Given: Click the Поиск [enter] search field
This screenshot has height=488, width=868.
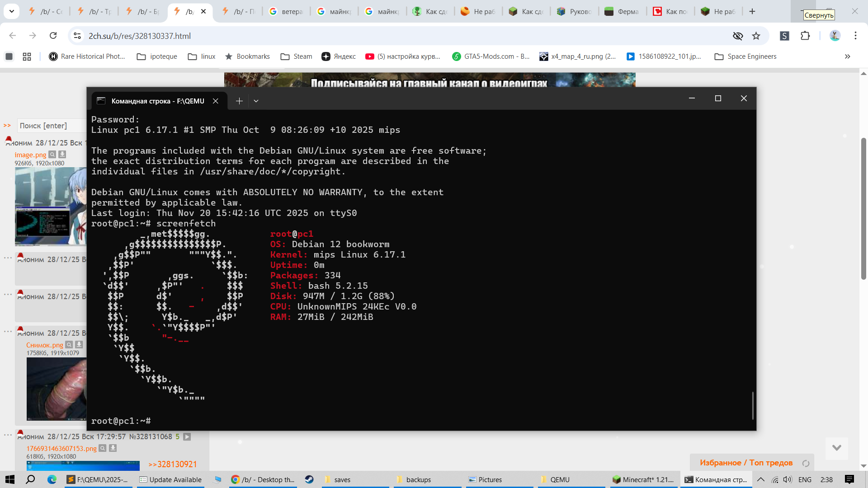Looking at the screenshot, I should (51, 126).
